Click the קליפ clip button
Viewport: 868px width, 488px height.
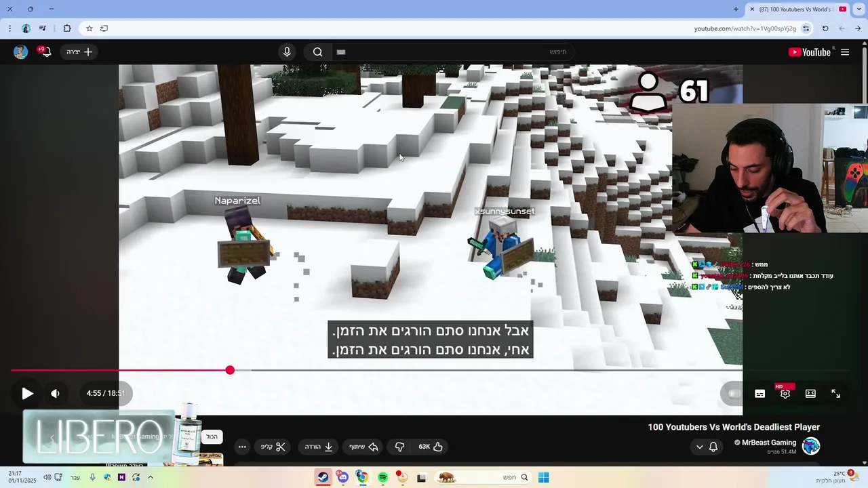pos(273,447)
